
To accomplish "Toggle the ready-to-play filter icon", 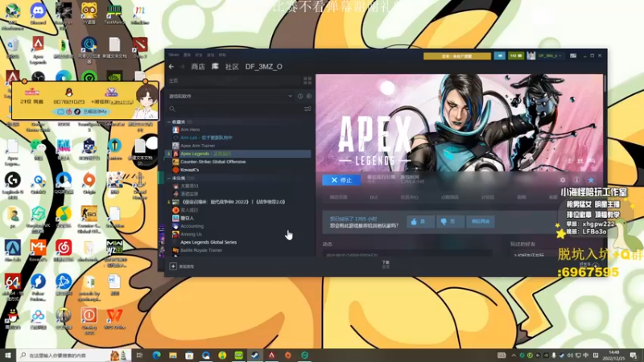I will (309, 96).
